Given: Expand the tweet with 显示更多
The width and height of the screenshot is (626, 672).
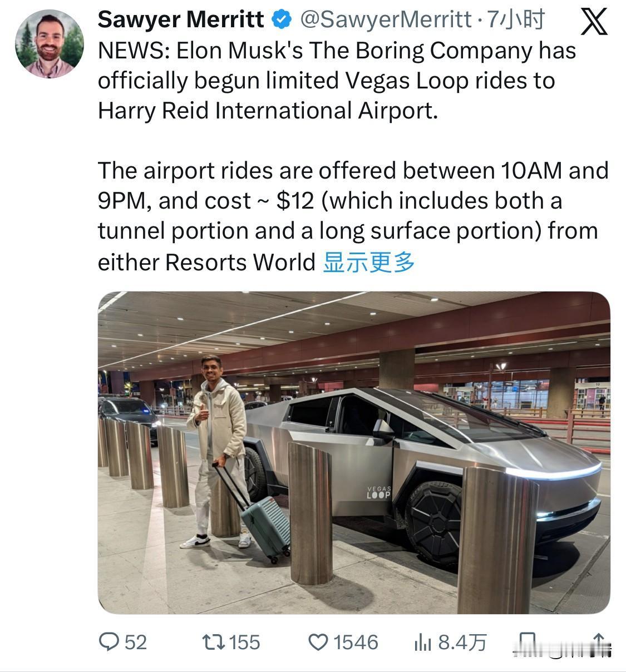Looking at the screenshot, I should [368, 261].
